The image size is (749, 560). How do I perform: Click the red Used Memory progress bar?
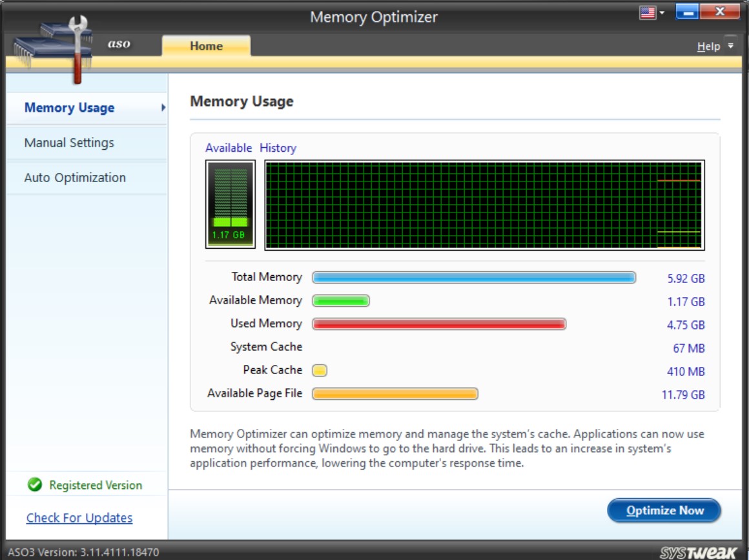pyautogui.click(x=438, y=323)
